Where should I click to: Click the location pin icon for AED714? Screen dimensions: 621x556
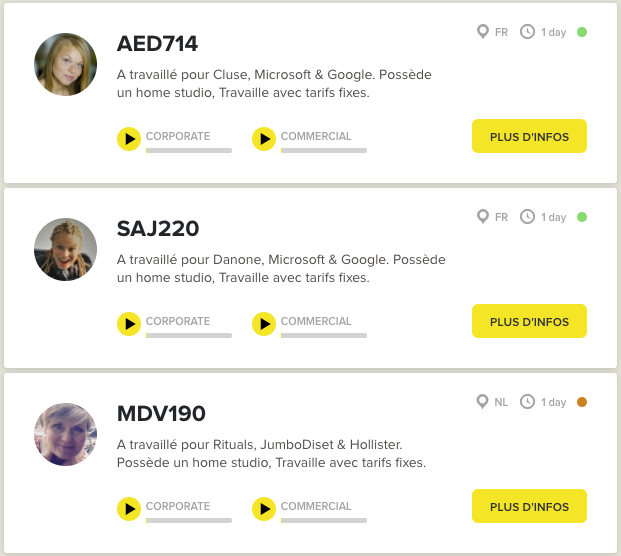(482, 32)
